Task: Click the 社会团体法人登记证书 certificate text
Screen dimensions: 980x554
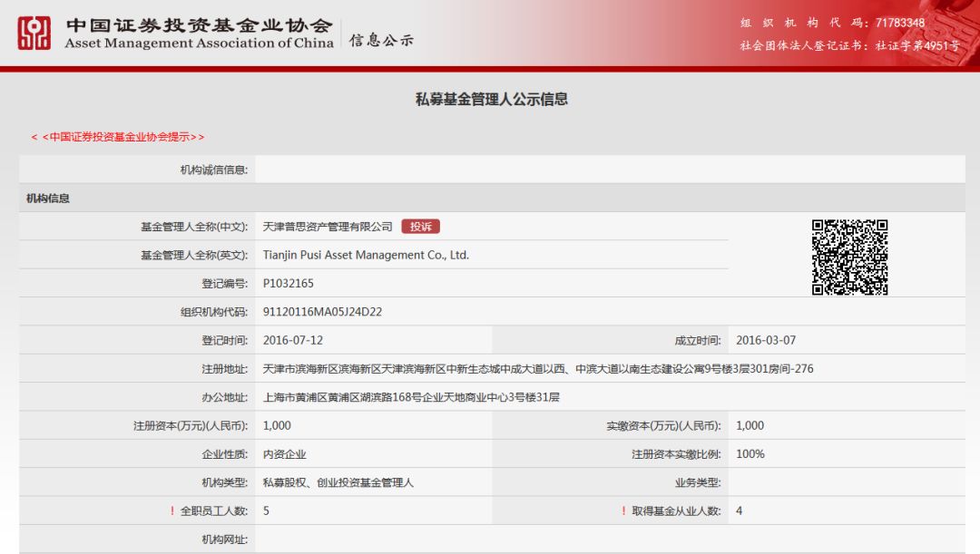Action: click(850, 45)
